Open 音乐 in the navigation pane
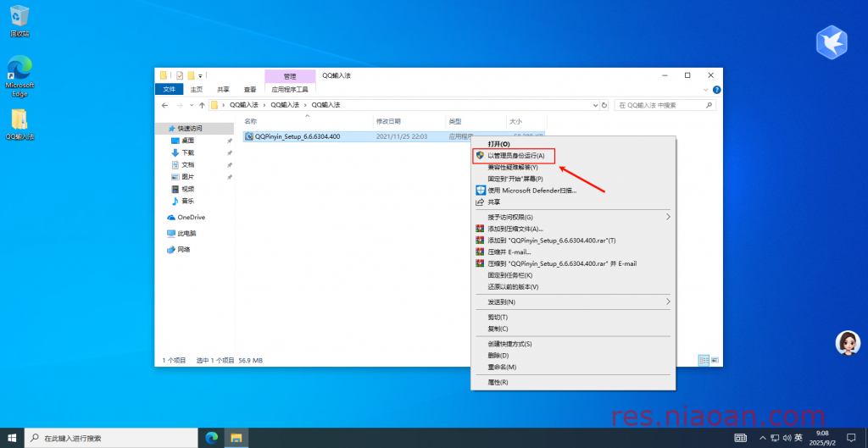This screenshot has height=448, width=868. (x=187, y=202)
